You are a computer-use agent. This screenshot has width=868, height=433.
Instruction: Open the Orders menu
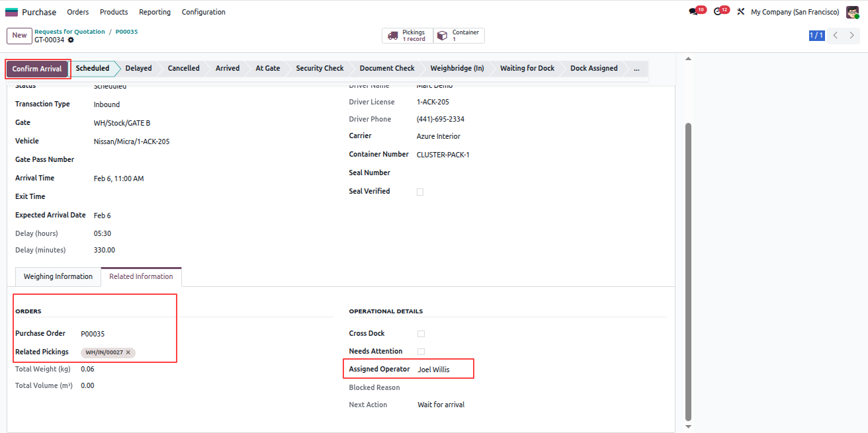click(x=78, y=12)
